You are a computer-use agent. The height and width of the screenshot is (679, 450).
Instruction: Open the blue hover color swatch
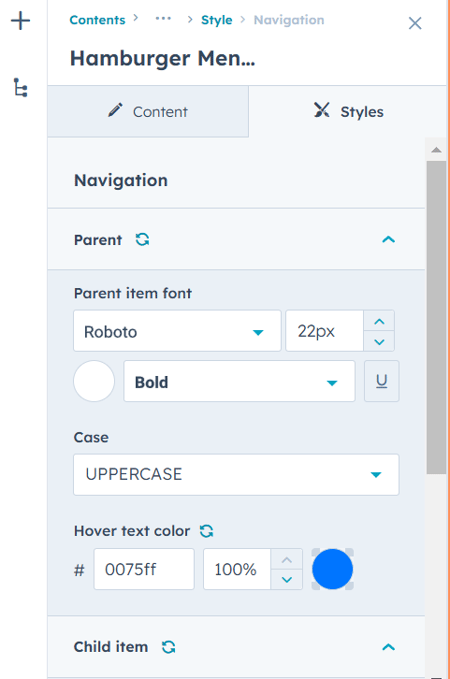[333, 569]
